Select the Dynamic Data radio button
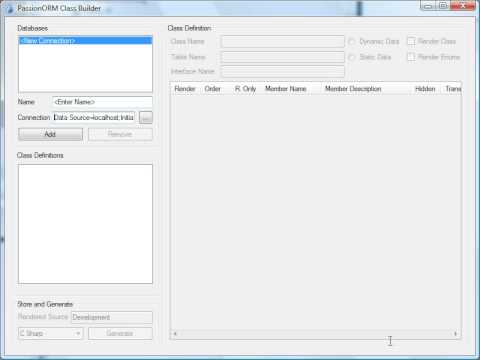480x360 pixels. (x=352, y=42)
